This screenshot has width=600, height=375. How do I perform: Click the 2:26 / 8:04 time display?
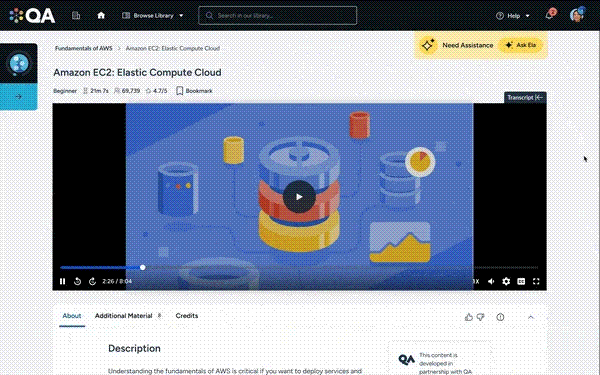[117, 281]
